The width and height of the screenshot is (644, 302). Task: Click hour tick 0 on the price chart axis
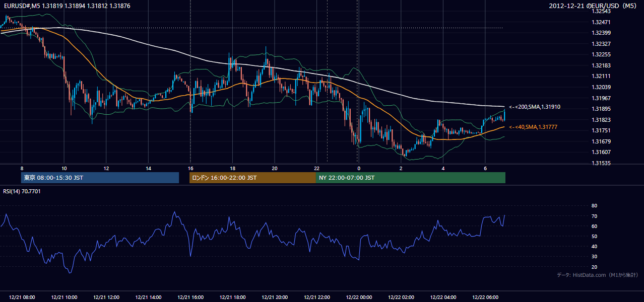point(359,168)
